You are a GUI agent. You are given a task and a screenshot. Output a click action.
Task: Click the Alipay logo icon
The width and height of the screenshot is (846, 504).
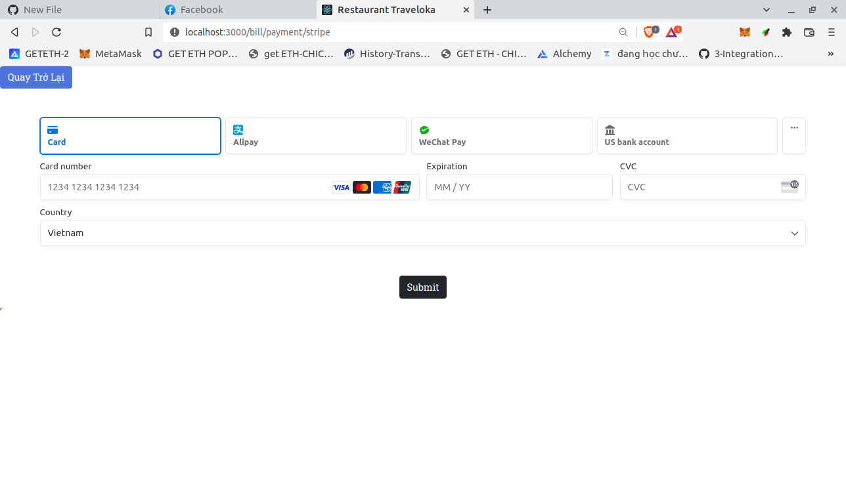pos(238,129)
